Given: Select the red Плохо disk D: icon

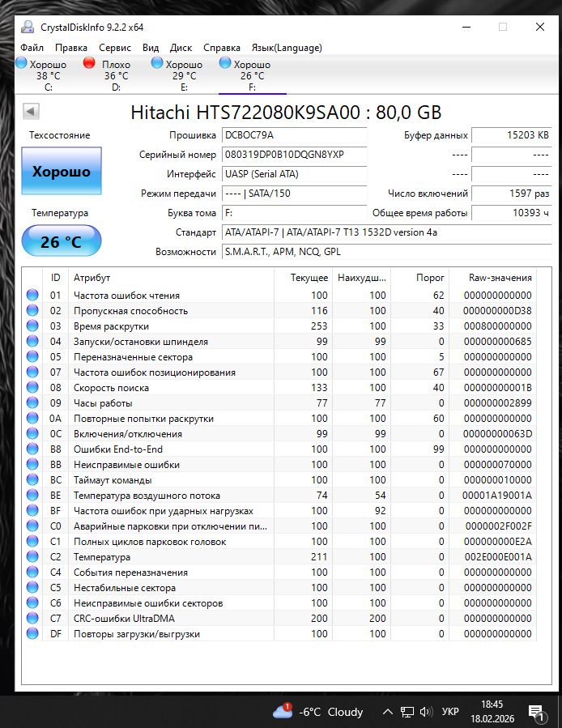Looking at the screenshot, I should (x=89, y=62).
